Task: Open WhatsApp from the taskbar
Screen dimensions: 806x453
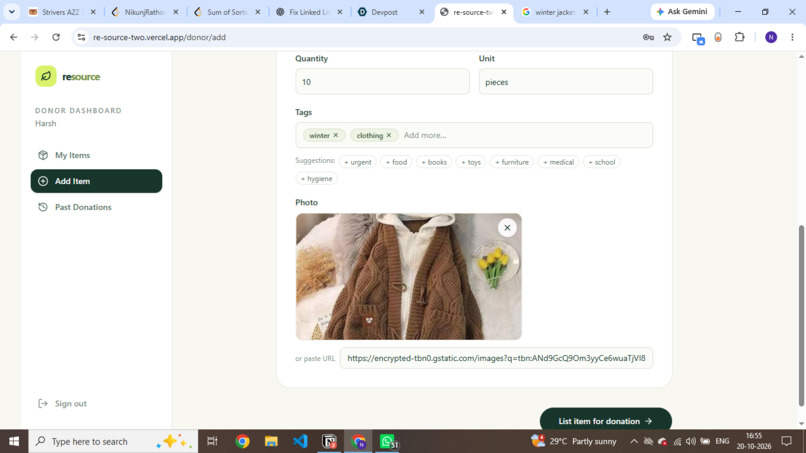Action: tap(388, 441)
